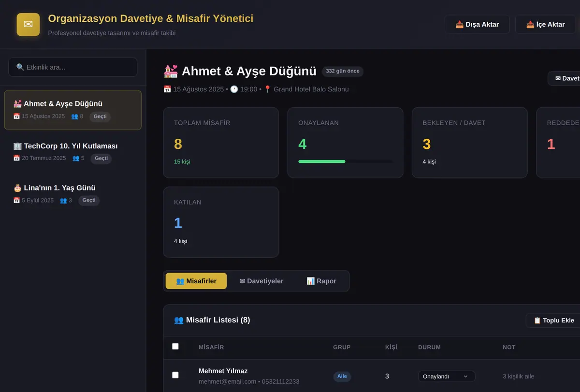This screenshot has height=392, width=580.
Task: Click the Davet invitation button beside the title
Action: [x=564, y=78]
